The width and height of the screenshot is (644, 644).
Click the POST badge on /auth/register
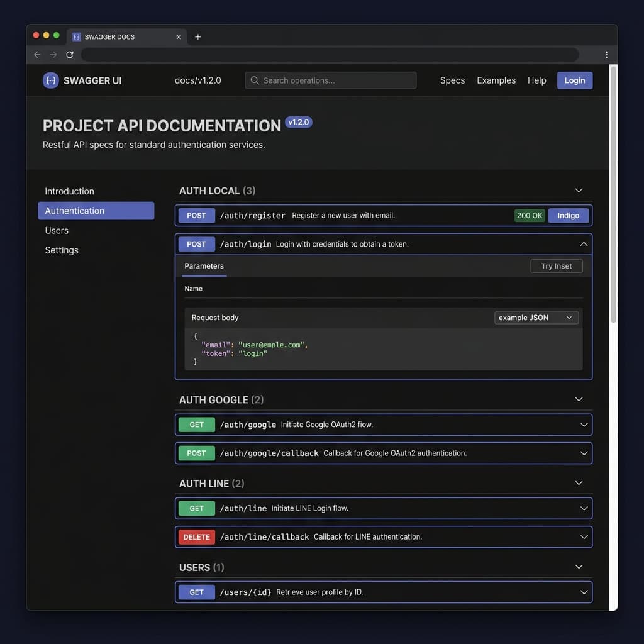(196, 215)
